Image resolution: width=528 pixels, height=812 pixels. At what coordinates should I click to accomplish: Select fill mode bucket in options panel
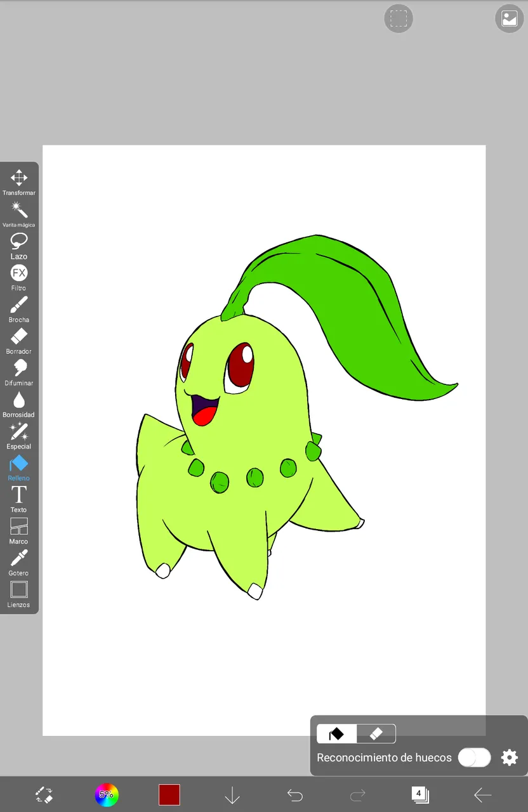(x=336, y=734)
